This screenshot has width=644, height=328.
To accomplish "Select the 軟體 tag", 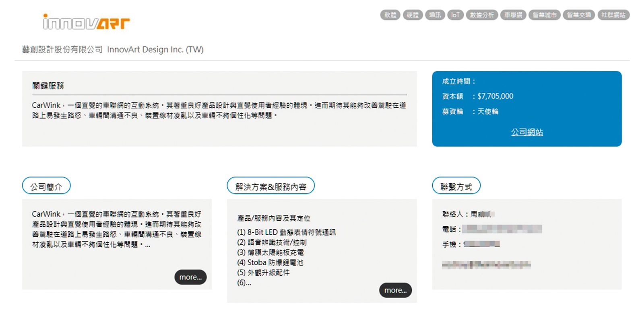I will [390, 15].
